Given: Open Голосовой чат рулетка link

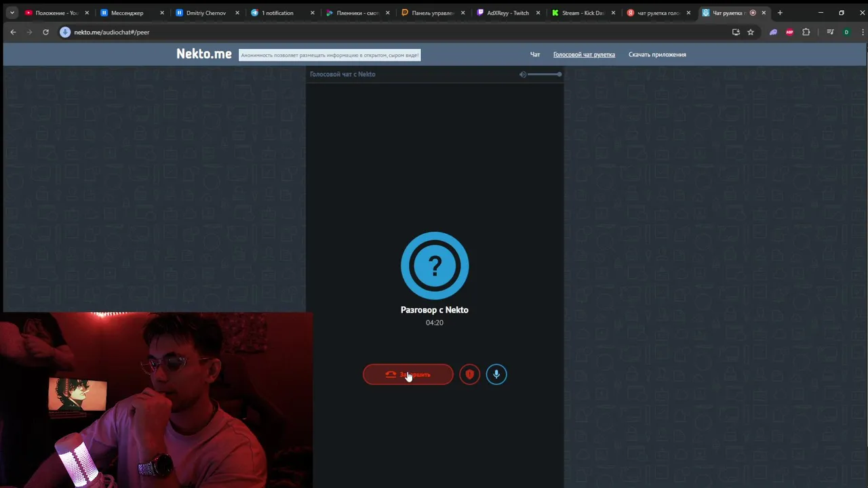Looking at the screenshot, I should (x=584, y=54).
